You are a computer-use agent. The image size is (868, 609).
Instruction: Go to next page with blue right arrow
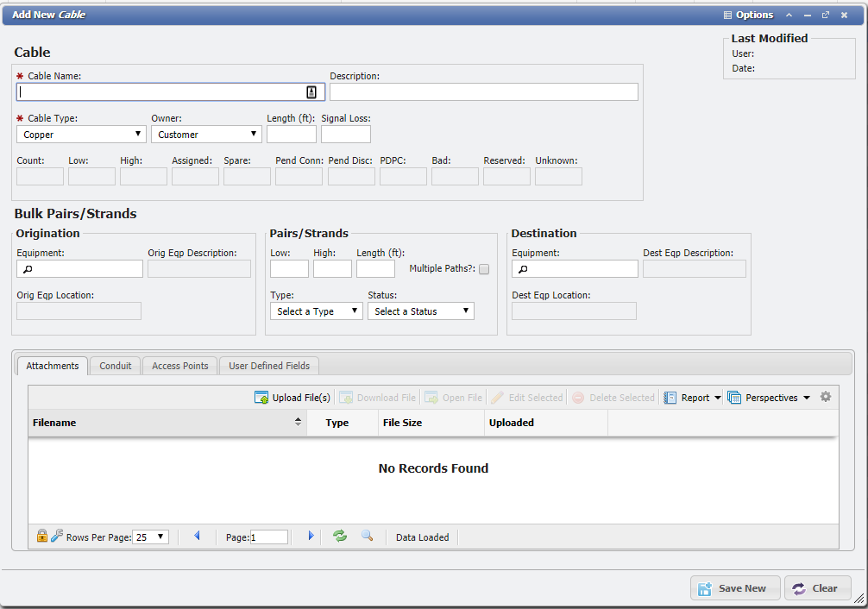(311, 536)
